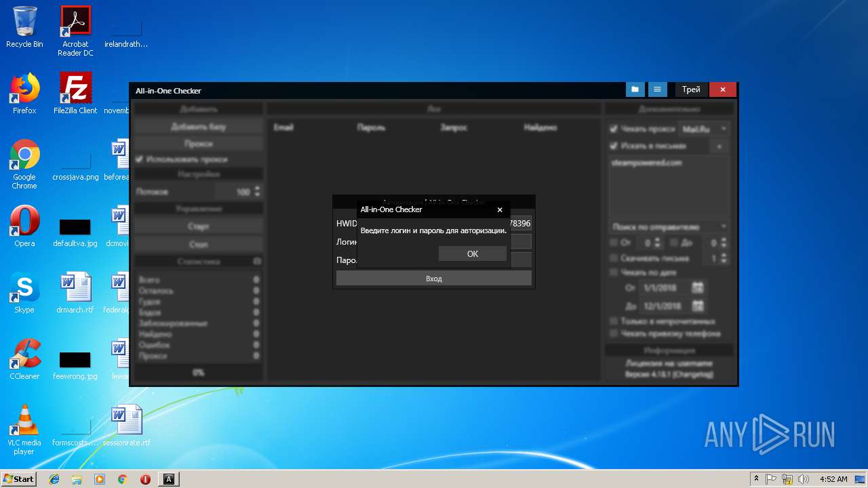Screen dimensions: 868x488
Task: Adjust the Скачивать письма count stepper
Action: (x=724, y=258)
